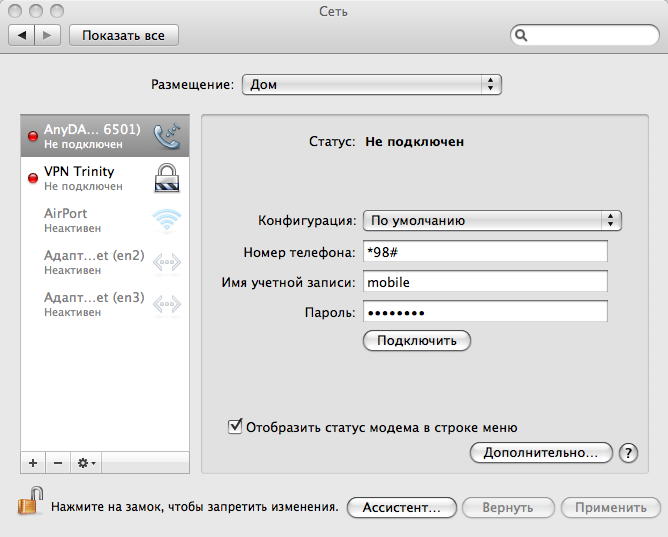Open the Дополнительно advanced settings
Screen dimensions: 668x537
click(540, 453)
